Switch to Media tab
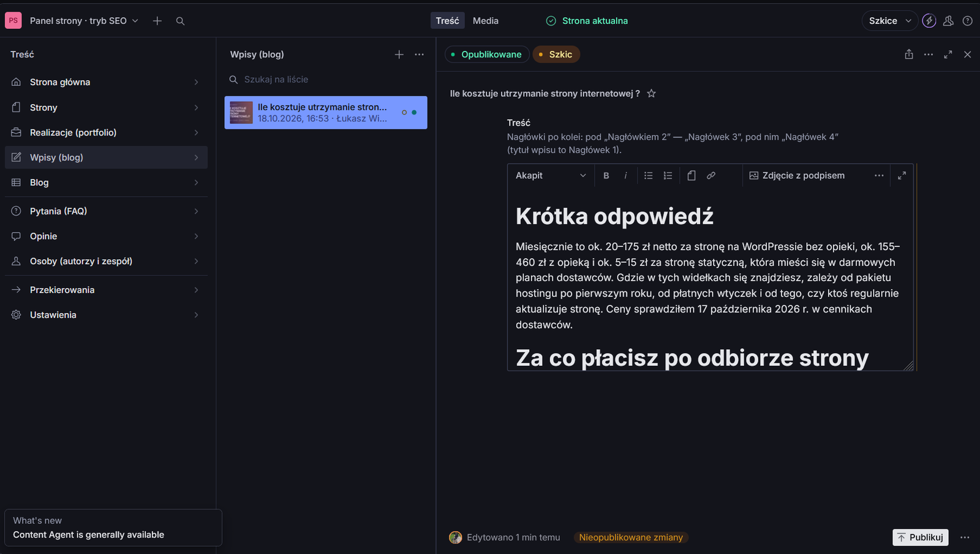Screen dimensions: 980x554 (486, 21)
